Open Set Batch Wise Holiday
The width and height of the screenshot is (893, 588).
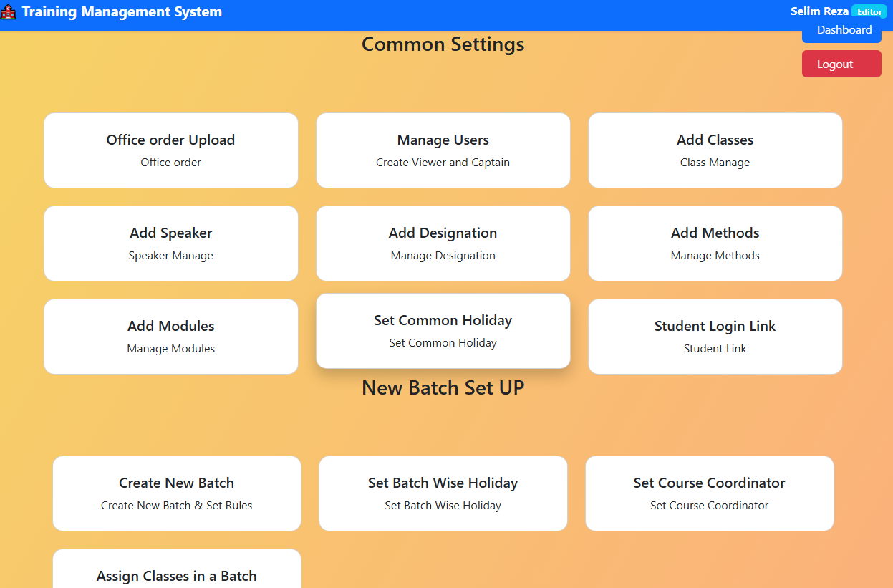tap(443, 493)
